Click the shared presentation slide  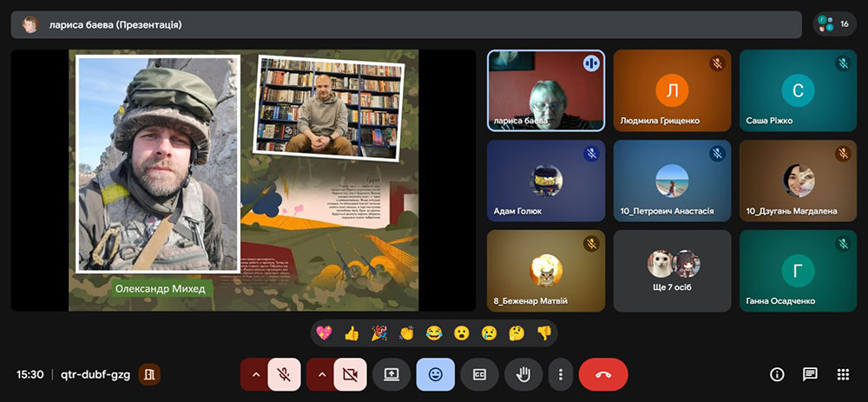coord(243,180)
